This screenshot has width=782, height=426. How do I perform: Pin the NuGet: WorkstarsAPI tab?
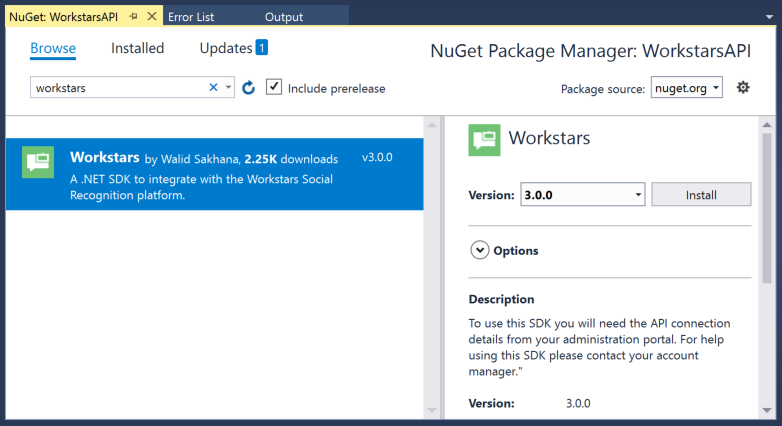coord(133,16)
